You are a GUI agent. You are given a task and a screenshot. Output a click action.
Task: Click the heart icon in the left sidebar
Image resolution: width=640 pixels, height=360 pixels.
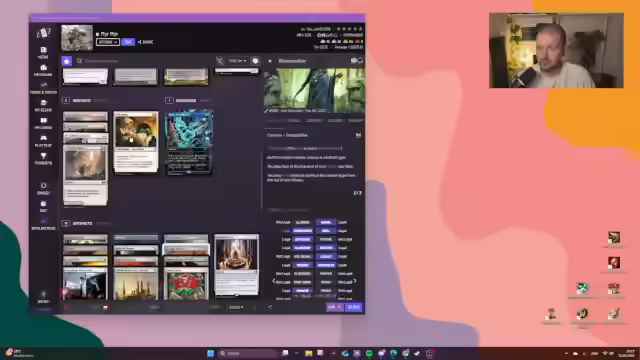[43, 158]
